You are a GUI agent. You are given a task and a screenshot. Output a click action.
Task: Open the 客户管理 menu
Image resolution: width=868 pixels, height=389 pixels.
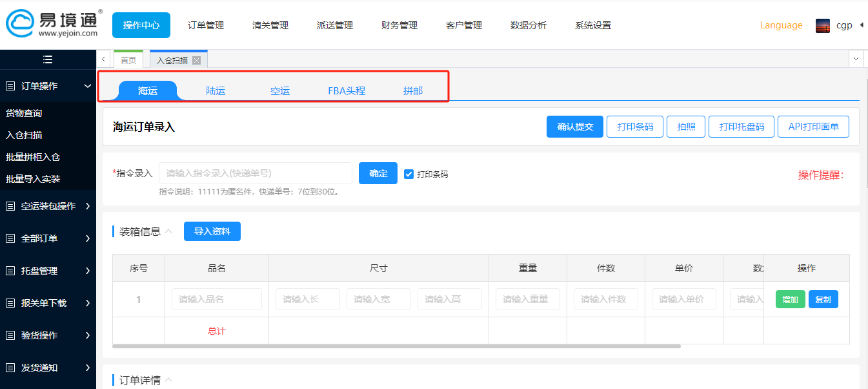(x=463, y=25)
